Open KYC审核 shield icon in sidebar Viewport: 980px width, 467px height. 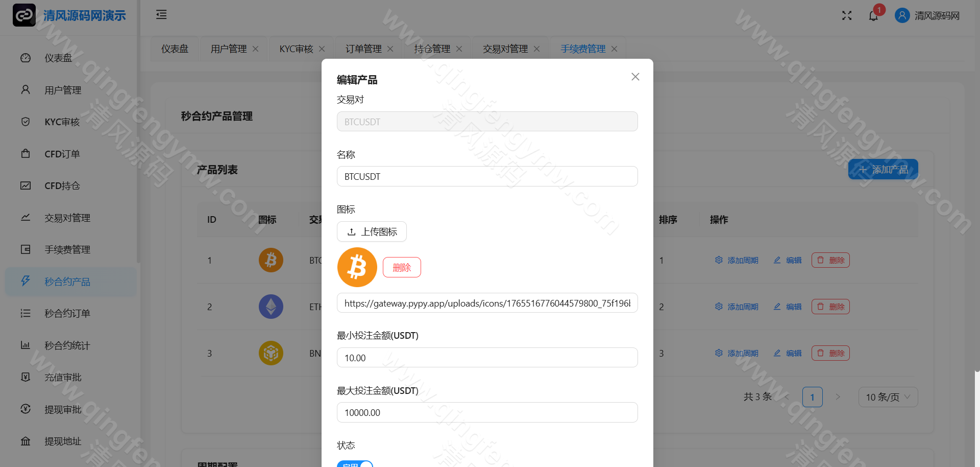(26, 122)
